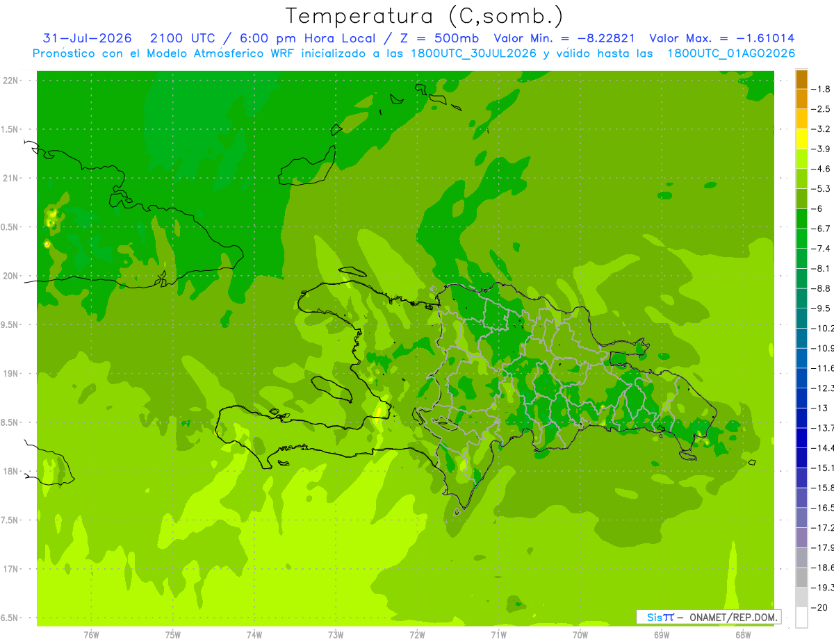
Task: Click the '71W' longitude label
Action: tap(498, 635)
